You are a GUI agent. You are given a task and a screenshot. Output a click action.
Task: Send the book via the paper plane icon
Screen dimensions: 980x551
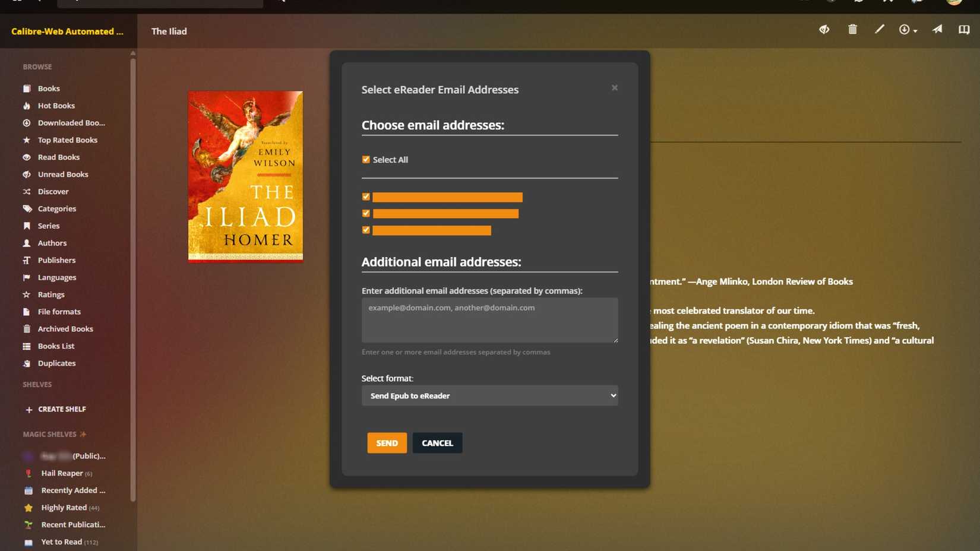tap(938, 29)
